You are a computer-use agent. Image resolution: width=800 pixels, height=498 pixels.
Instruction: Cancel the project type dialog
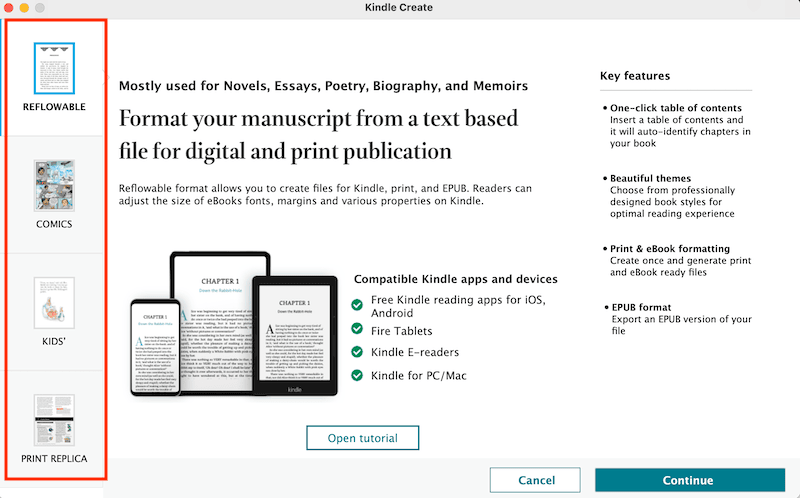point(535,480)
